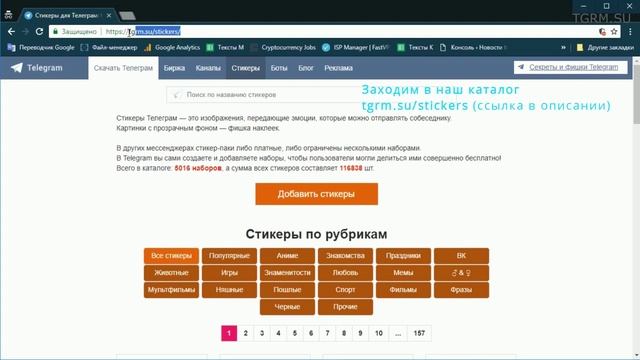Open ISP Manager bookmark
The width and height of the screenshot is (640, 360).
tap(355, 47)
